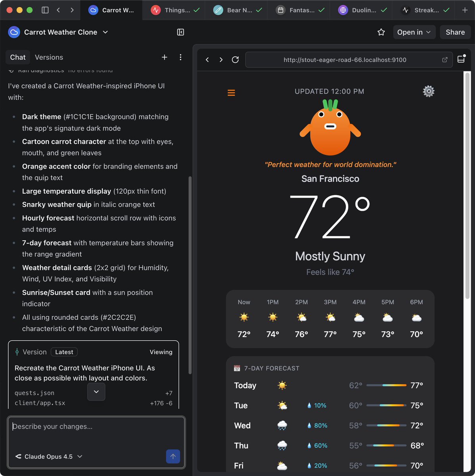Go back with title bar left arrow
Viewport: 475px width, 476px height.
click(58, 10)
